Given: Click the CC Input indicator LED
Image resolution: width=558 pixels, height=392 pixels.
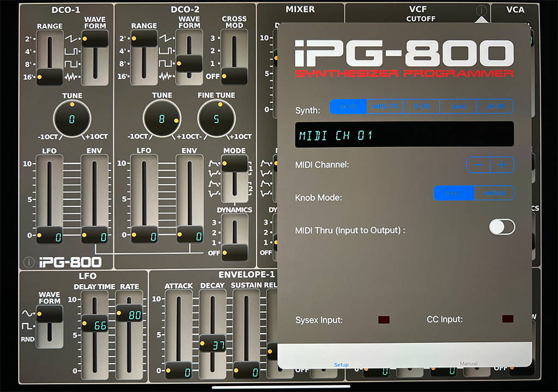Looking at the screenshot, I should click(507, 319).
